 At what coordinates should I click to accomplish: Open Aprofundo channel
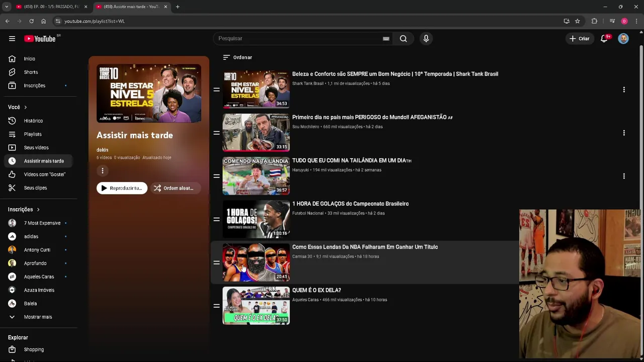[38, 263]
